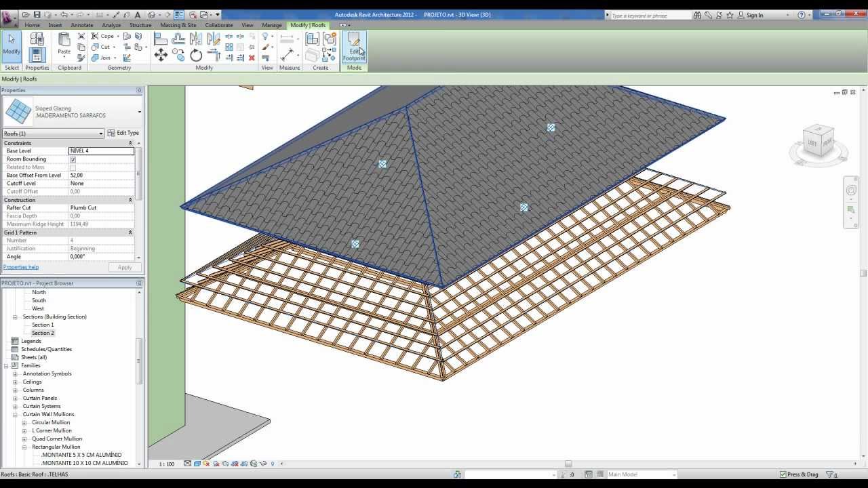Open the Home ribbon tab
This screenshot has height=488, width=868.
32,25
